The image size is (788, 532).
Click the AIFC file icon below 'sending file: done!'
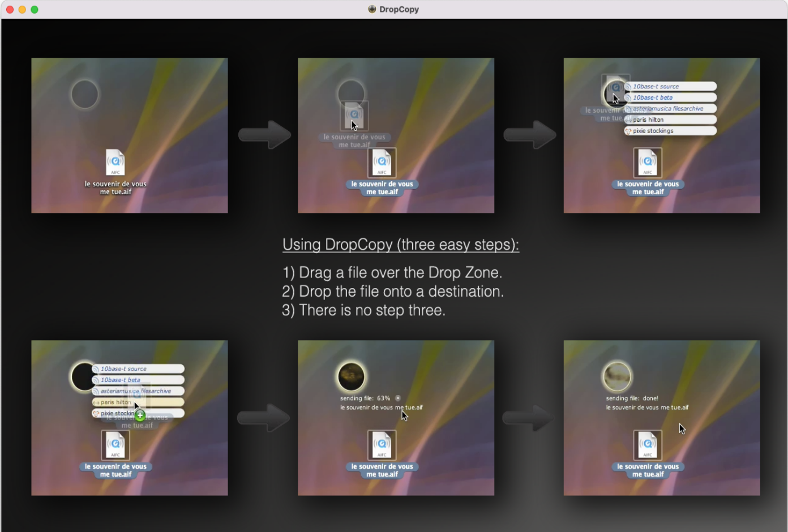648,445
